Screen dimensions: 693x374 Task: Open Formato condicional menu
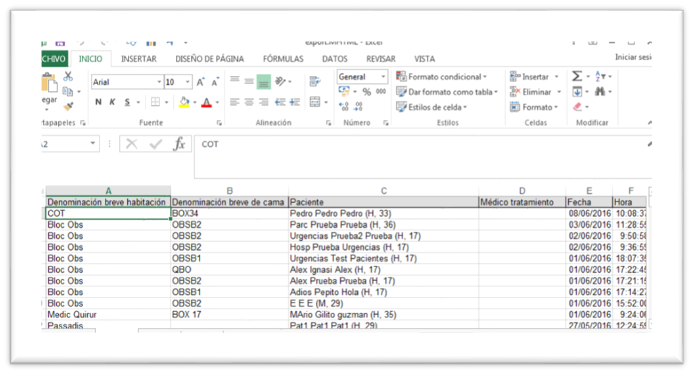click(441, 77)
